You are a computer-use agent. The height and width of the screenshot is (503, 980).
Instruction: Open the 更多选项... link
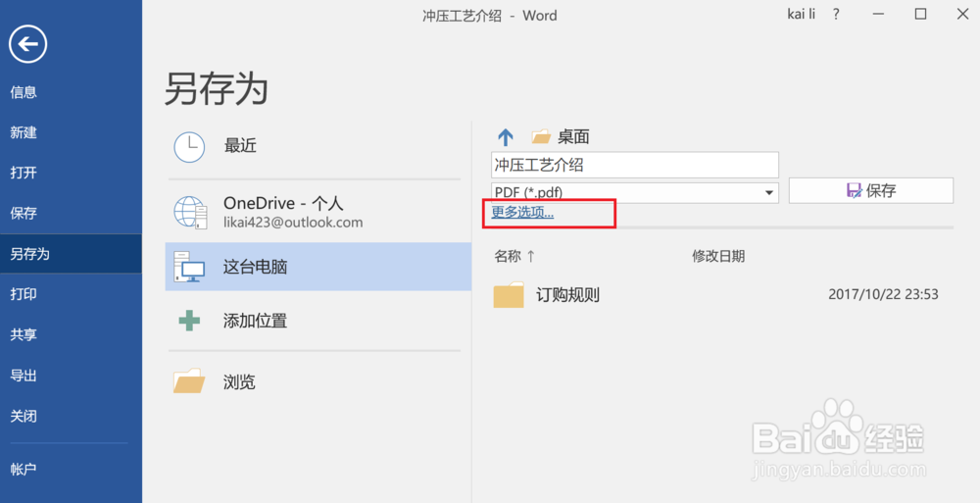522,212
